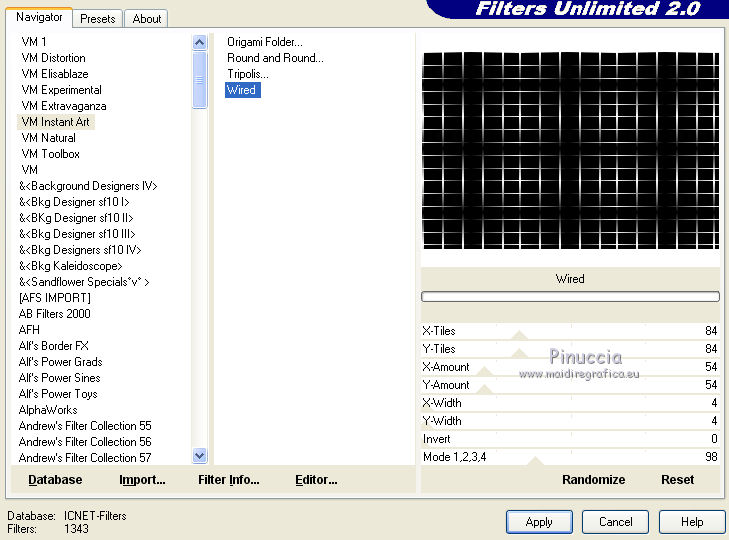Click the progress bar under Wired label
This screenshot has width=729, height=540.
click(570, 296)
